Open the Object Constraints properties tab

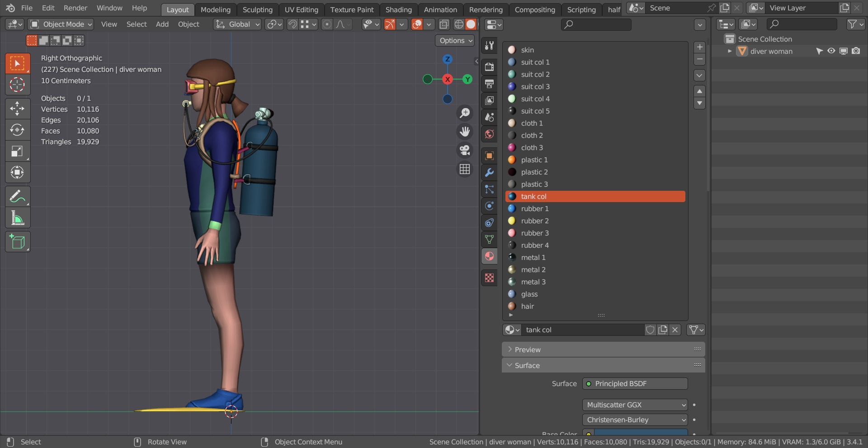coord(489,223)
